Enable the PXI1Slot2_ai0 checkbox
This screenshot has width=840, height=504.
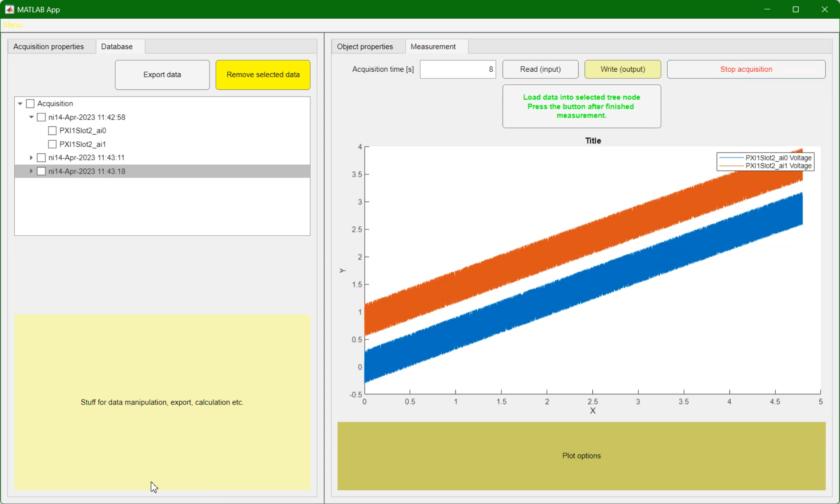(52, 130)
